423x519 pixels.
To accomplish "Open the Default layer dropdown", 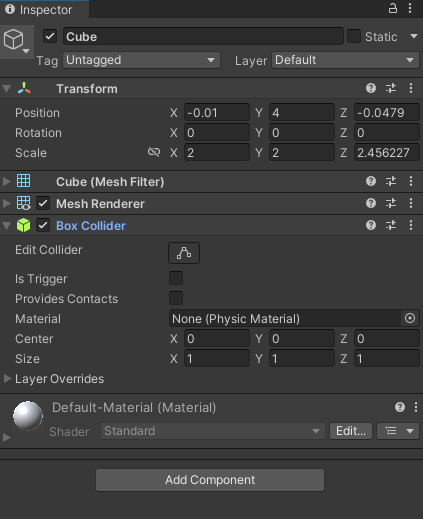I will tap(345, 60).
